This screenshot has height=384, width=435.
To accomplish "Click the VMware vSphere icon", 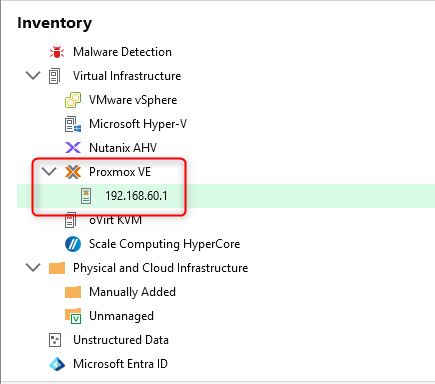I will (73, 100).
